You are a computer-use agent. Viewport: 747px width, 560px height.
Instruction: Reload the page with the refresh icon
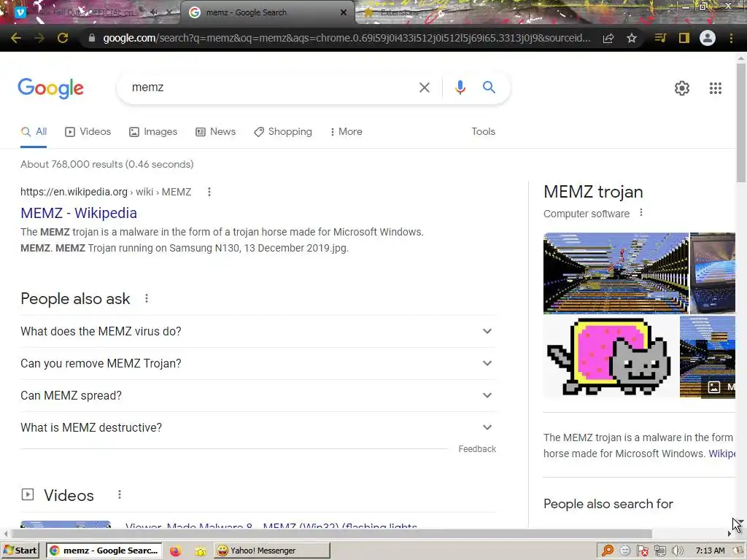click(x=63, y=38)
